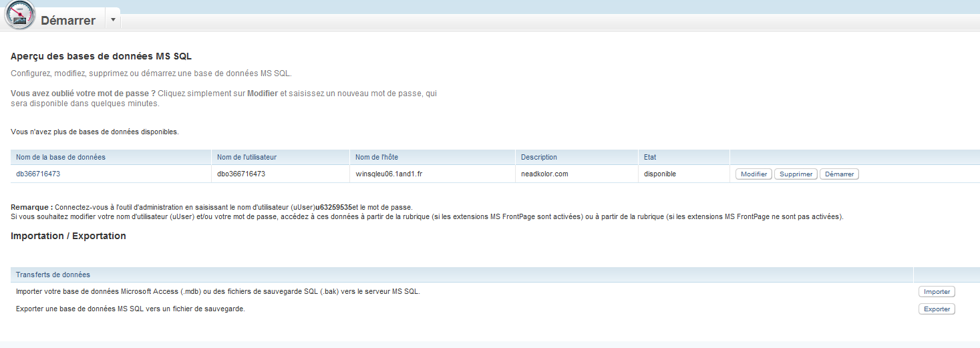
Task: Click the neadkolor.com description cell
Action: [546, 174]
